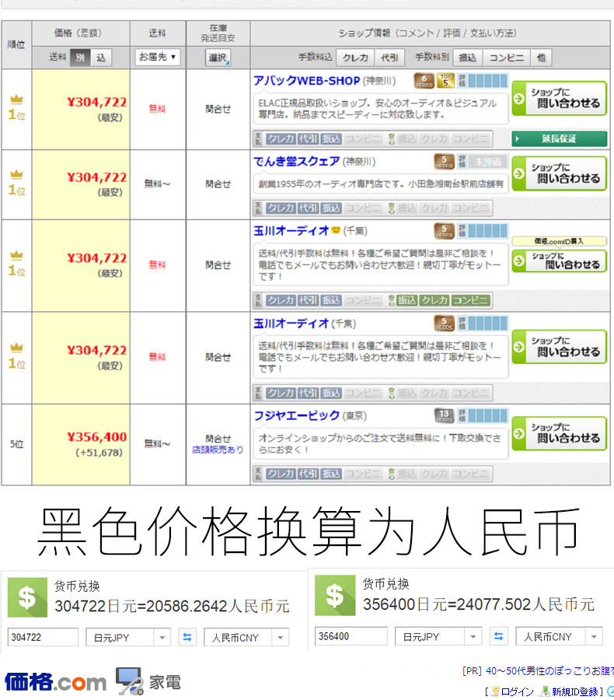
Task: Click the 代引 payment icon of でんき堂スクエア
Action: (308, 208)
